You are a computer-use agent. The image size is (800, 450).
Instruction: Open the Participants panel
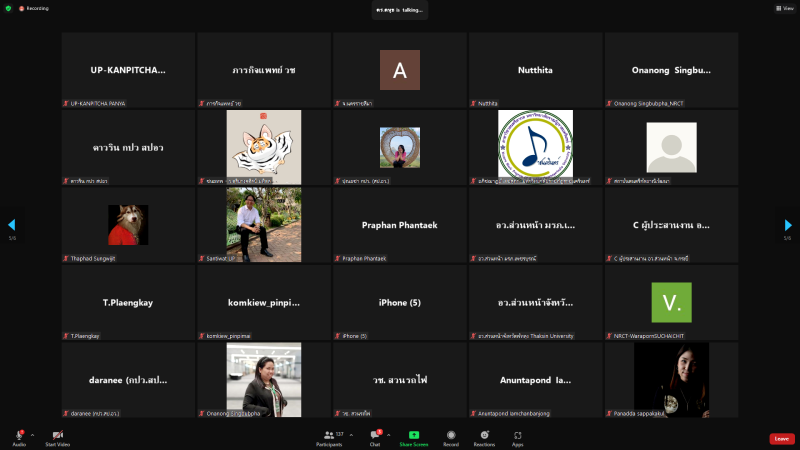329,436
